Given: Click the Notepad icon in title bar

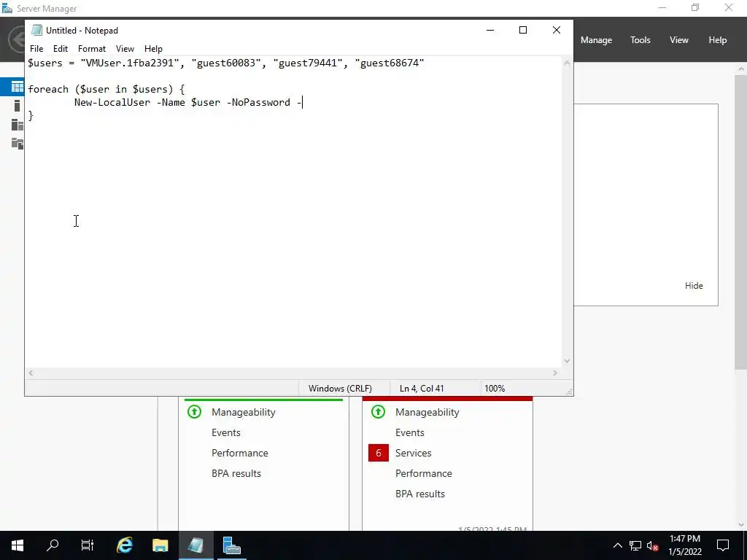Looking at the screenshot, I should click(36, 30).
